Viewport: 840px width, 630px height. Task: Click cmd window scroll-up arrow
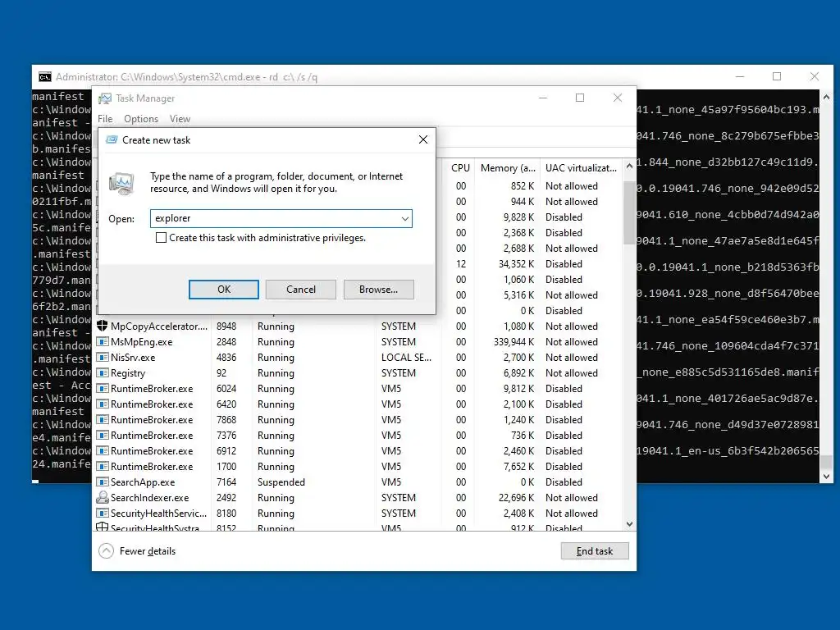point(826,97)
